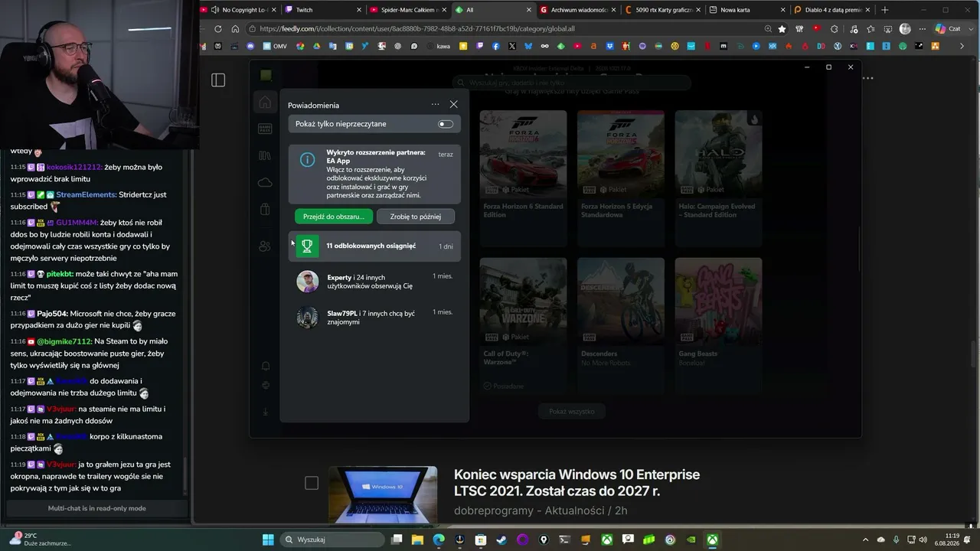This screenshot has height=551, width=980.
Task: Open '11 odblokowanych osiągnięć' notification
Action: [374, 246]
